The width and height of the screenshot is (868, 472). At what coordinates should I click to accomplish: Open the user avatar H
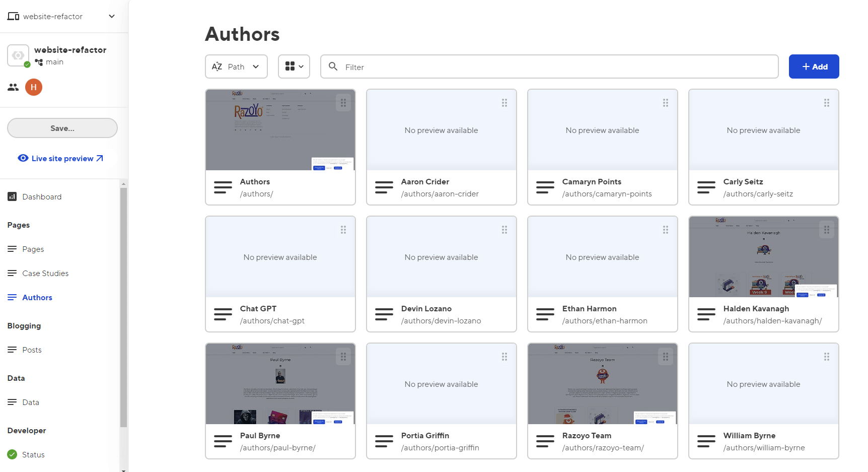(x=34, y=87)
